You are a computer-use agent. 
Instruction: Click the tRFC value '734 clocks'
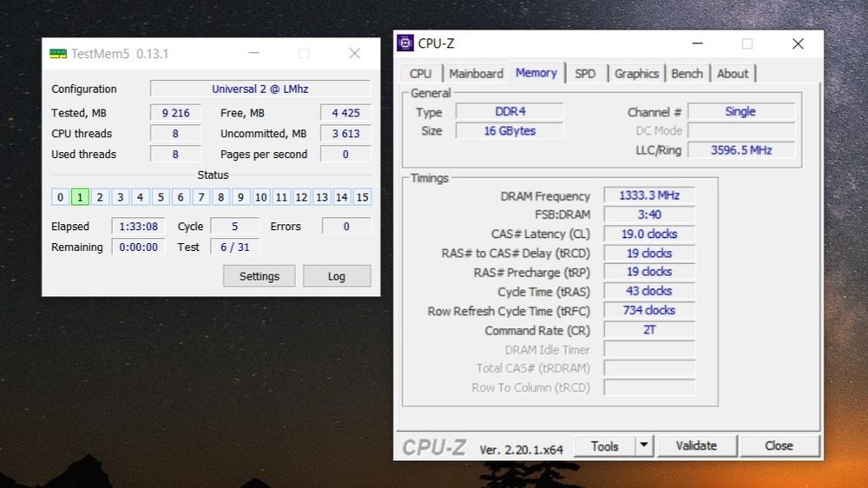pos(648,310)
